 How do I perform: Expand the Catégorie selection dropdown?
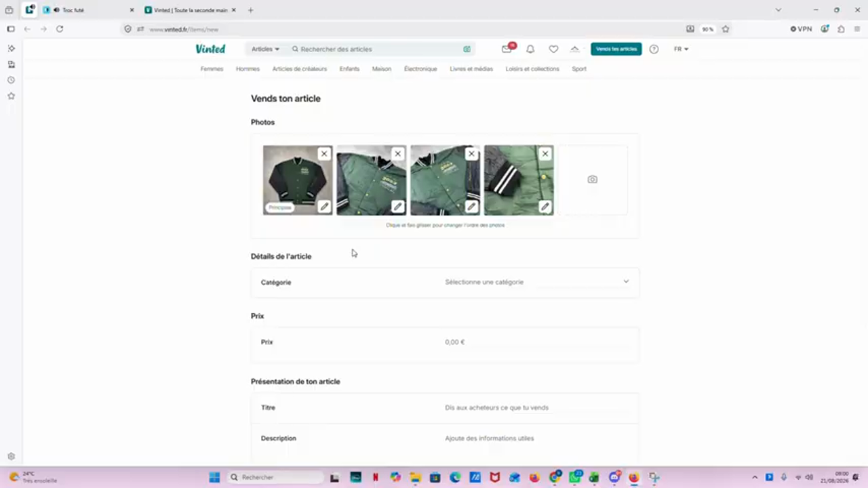coord(445,282)
